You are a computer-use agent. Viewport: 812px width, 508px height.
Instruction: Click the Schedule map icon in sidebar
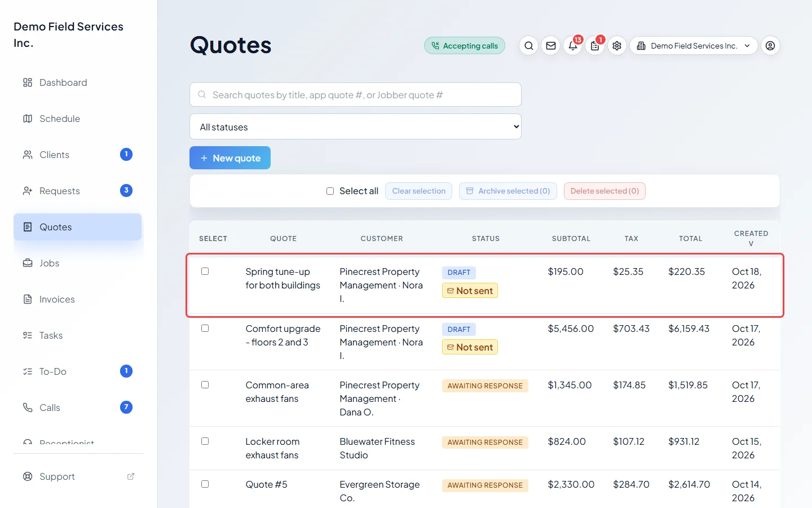click(28, 119)
